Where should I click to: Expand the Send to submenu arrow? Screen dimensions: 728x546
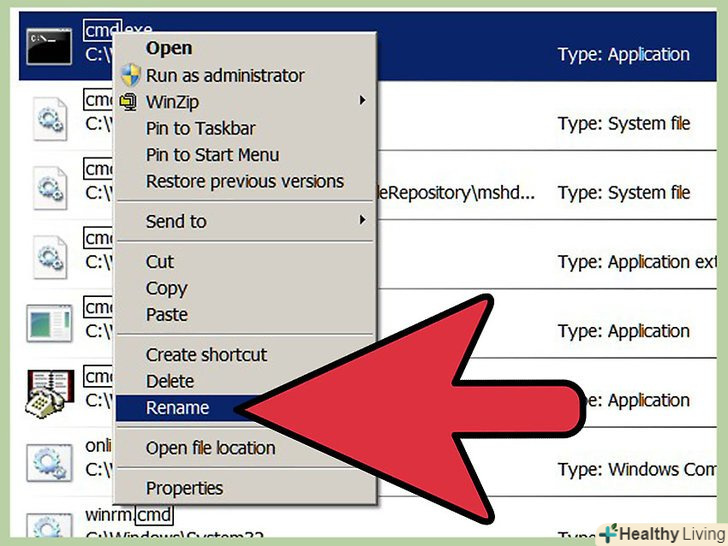click(x=363, y=220)
